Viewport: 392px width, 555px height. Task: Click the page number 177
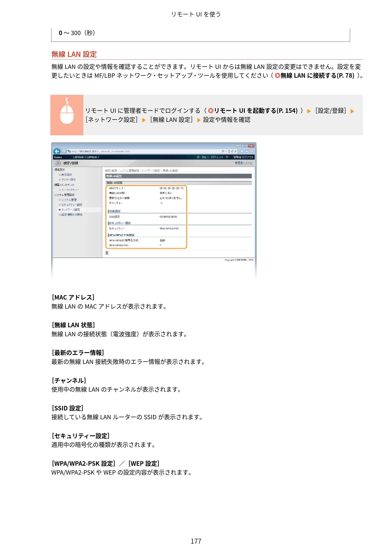(x=196, y=541)
